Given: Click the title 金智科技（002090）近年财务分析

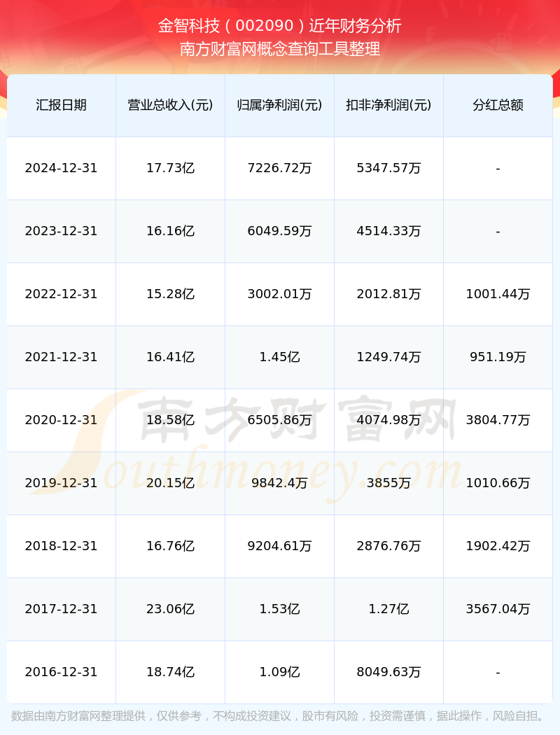Looking at the screenshot, I should click(280, 25).
